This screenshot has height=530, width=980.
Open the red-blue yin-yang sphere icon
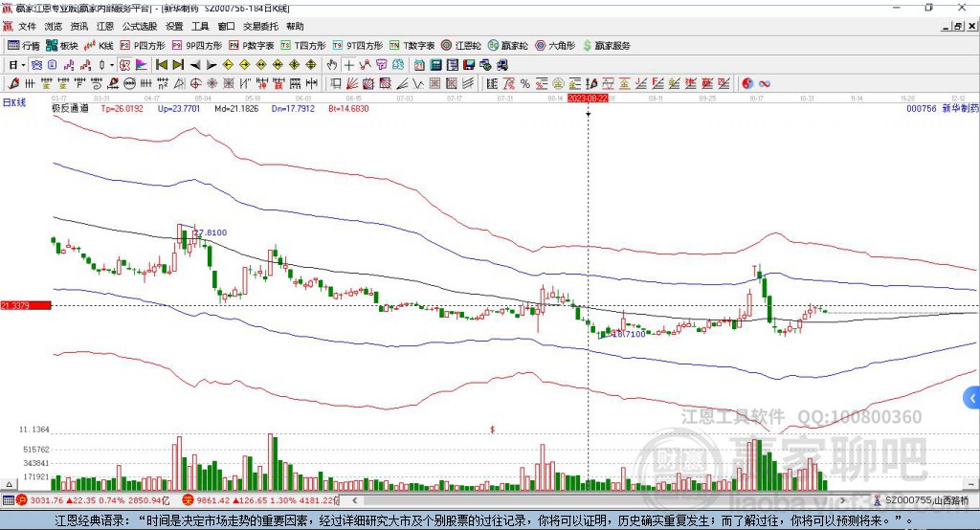point(747,84)
